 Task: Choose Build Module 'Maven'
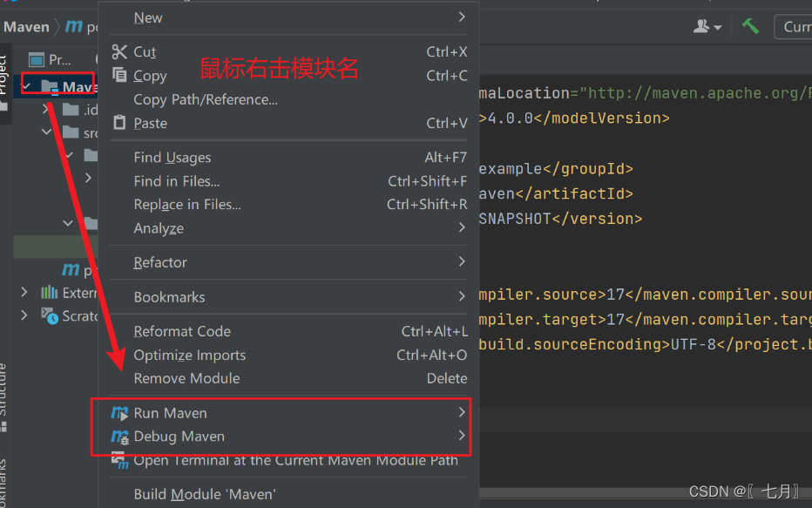pyautogui.click(x=288, y=494)
